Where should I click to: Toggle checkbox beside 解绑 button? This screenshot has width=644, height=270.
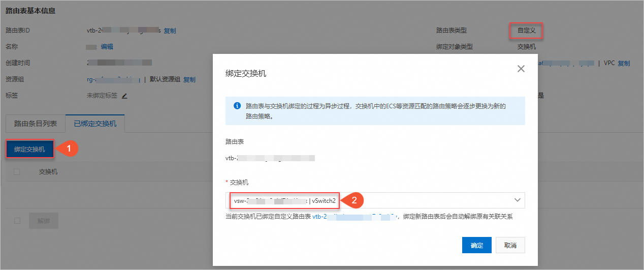point(17,221)
